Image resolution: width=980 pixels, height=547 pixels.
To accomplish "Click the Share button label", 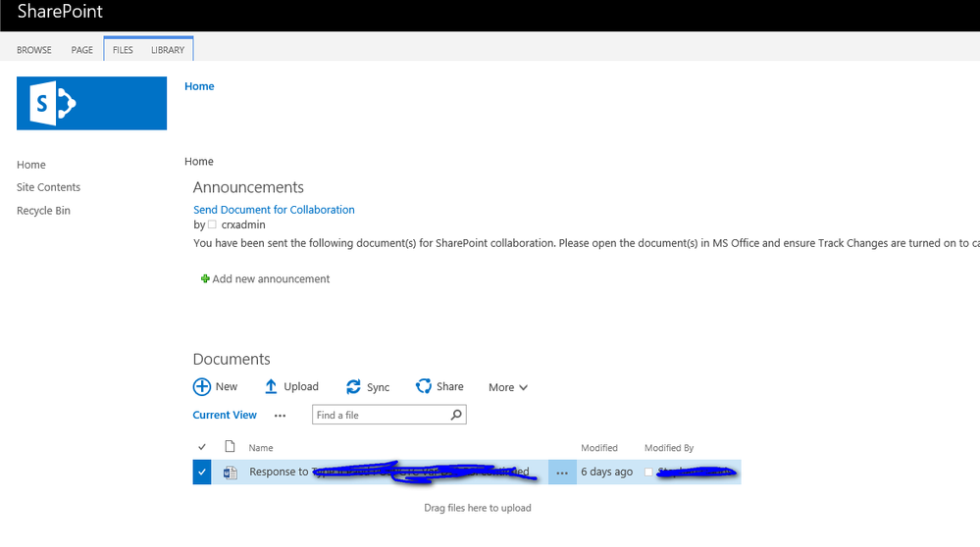I will click(450, 386).
